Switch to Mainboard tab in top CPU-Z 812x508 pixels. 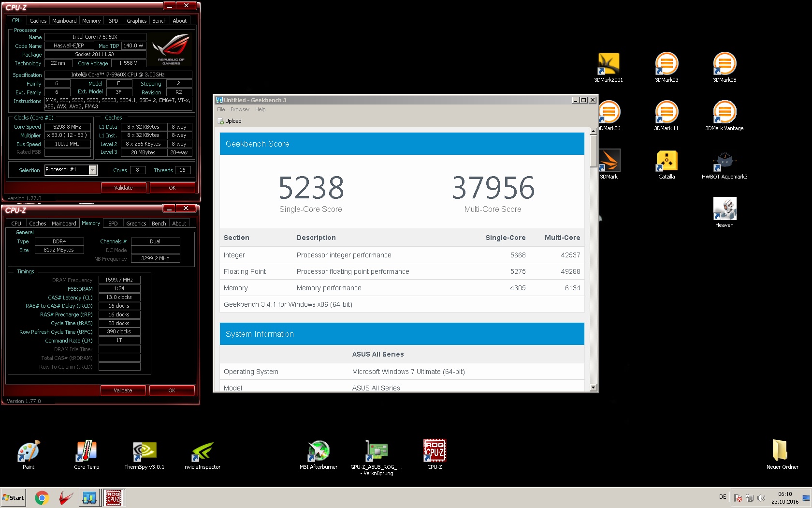(x=64, y=21)
